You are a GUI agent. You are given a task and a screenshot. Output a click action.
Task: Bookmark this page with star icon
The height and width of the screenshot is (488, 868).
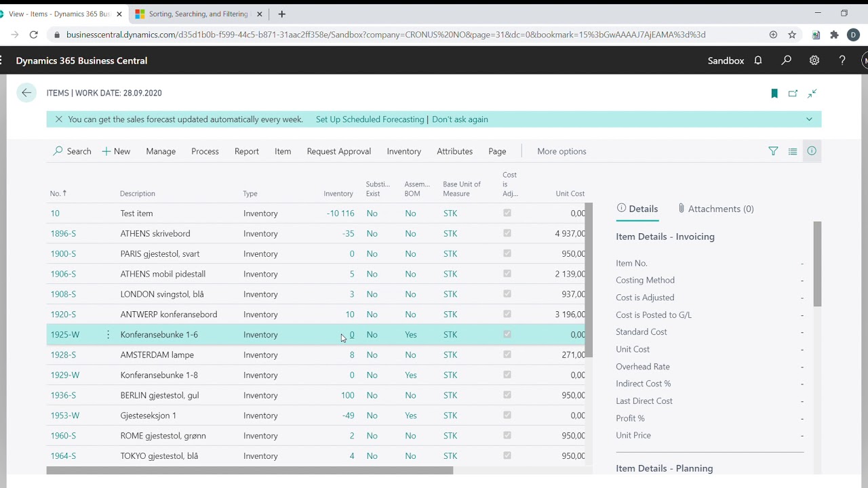click(792, 35)
